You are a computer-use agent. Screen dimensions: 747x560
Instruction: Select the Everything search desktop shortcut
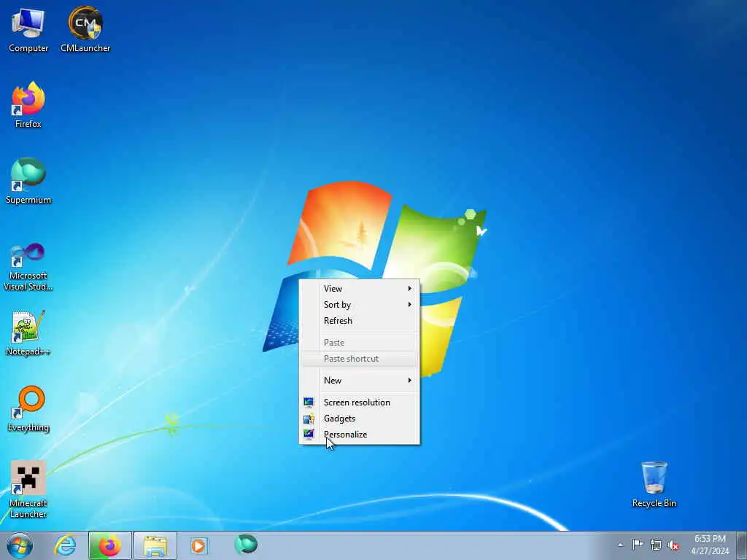(x=28, y=408)
